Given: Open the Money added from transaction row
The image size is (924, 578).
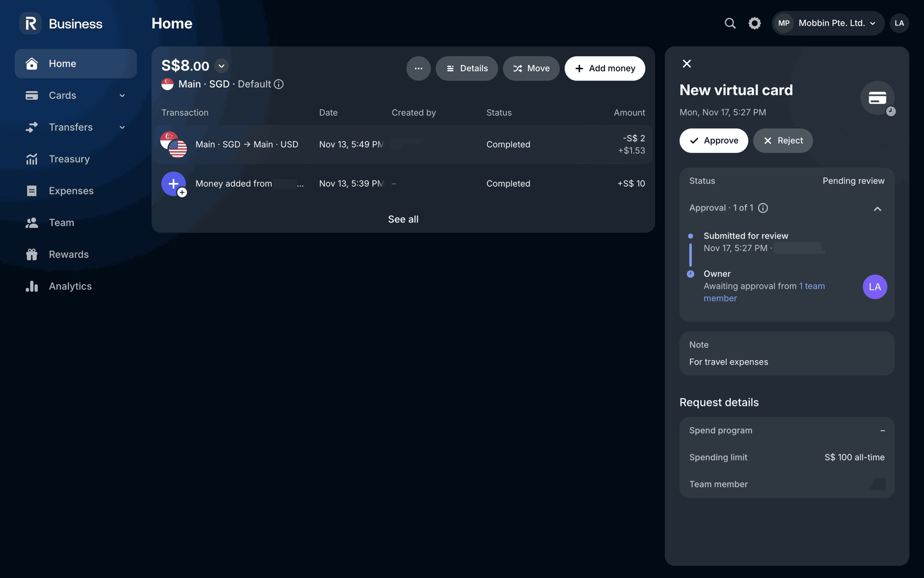Looking at the screenshot, I should [403, 184].
